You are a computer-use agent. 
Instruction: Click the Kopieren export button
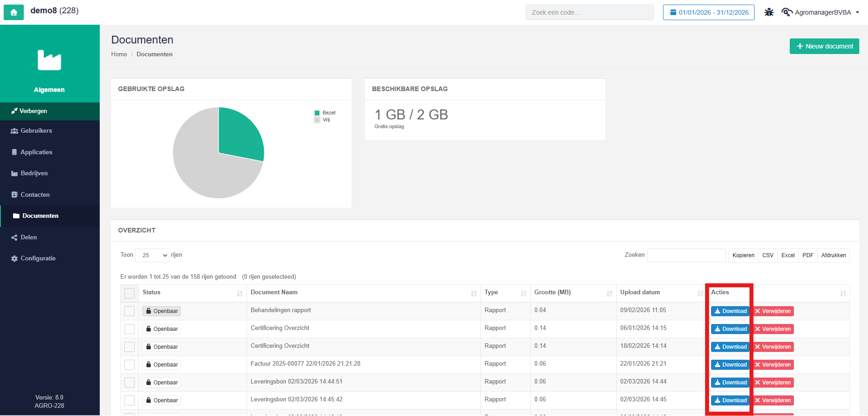(744, 255)
